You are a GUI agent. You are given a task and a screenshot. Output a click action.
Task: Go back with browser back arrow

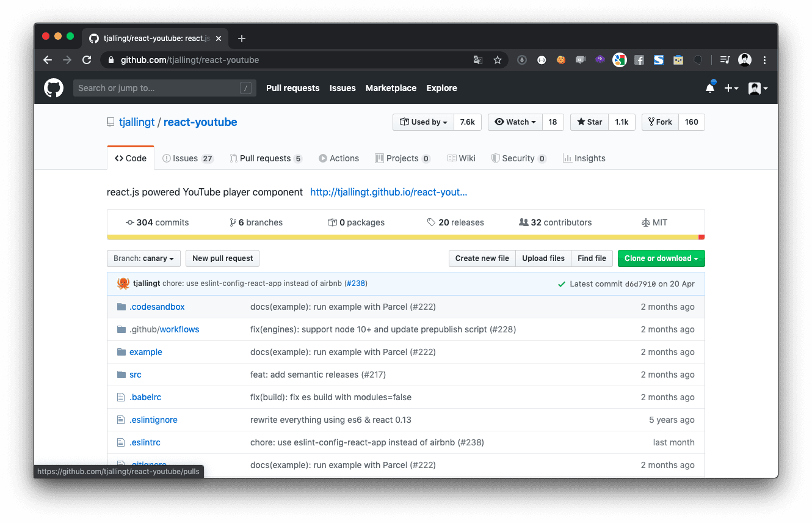point(48,60)
